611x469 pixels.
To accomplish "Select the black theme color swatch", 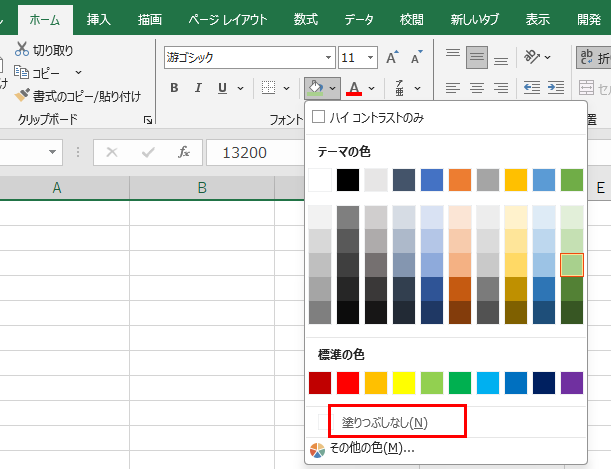I will [x=348, y=180].
